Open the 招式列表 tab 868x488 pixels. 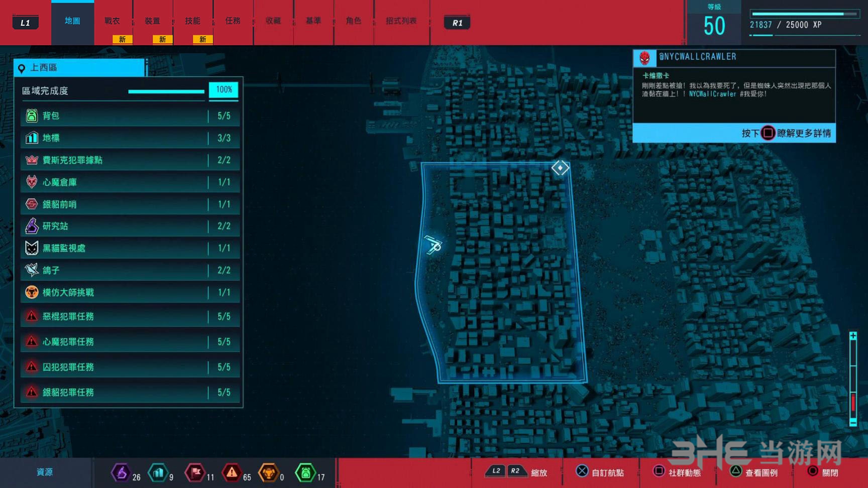[401, 21]
